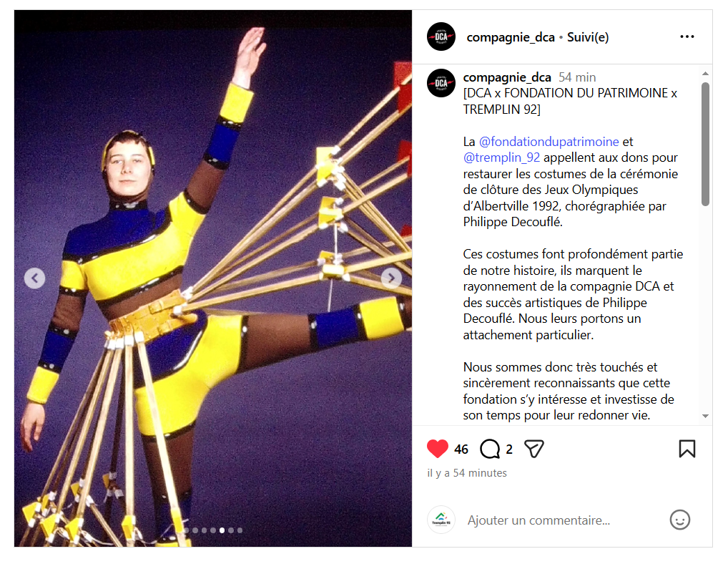Click caption scrollbar down arrow
This screenshot has width=728, height=564.
click(x=705, y=417)
